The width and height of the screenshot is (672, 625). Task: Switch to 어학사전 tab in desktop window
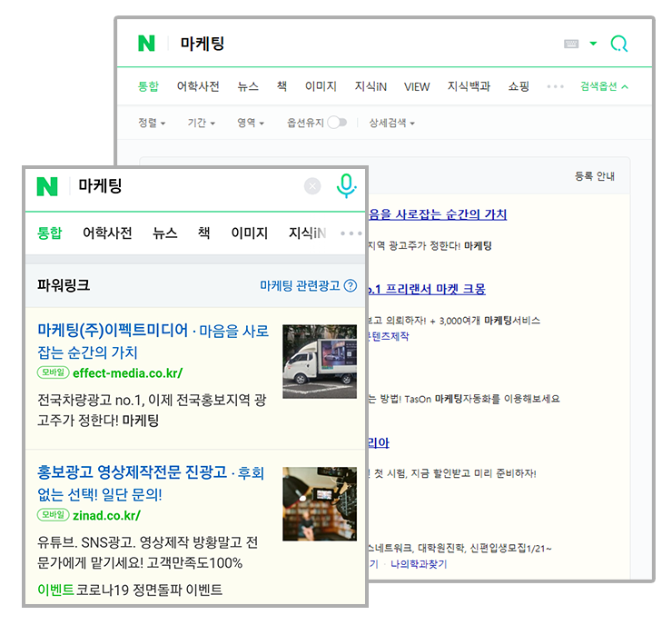click(198, 86)
